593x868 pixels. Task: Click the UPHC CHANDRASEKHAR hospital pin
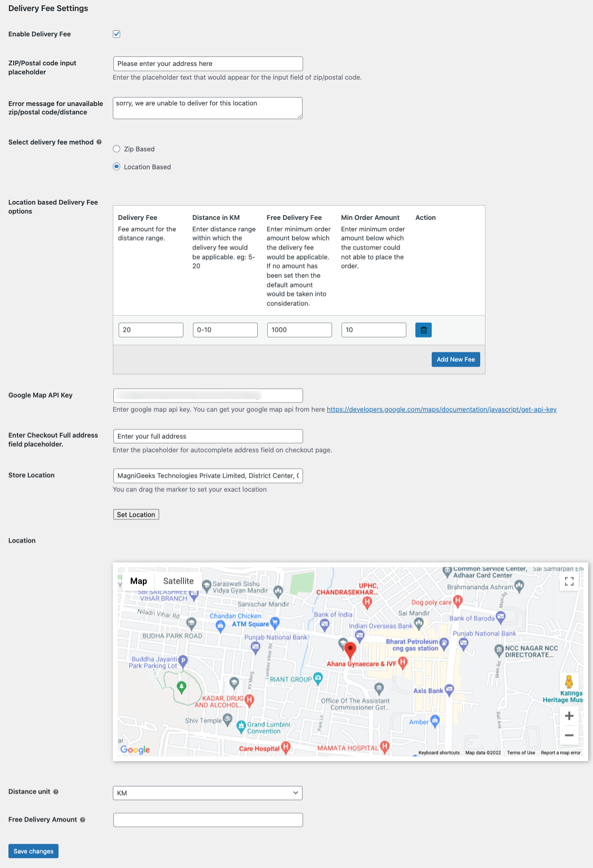point(367,603)
